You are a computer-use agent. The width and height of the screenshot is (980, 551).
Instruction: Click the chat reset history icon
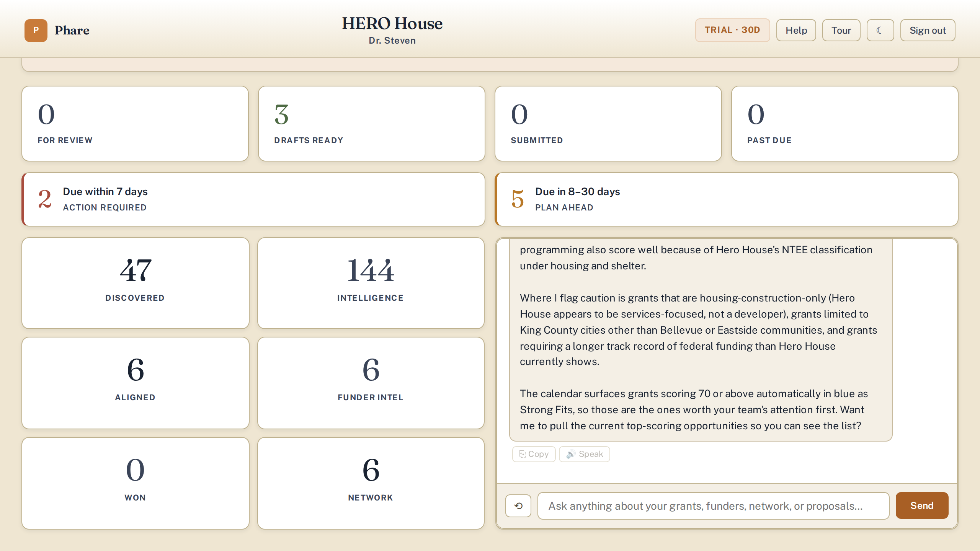pyautogui.click(x=518, y=506)
